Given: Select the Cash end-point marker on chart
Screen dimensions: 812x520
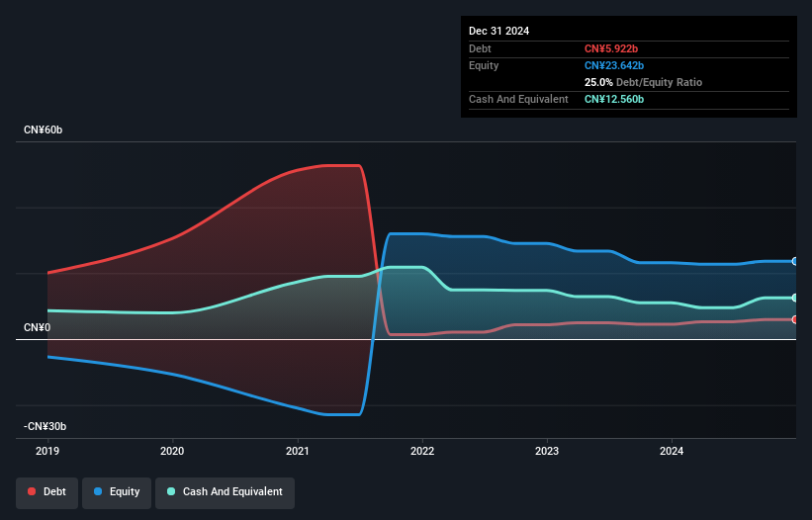Looking at the screenshot, I should point(794,298).
